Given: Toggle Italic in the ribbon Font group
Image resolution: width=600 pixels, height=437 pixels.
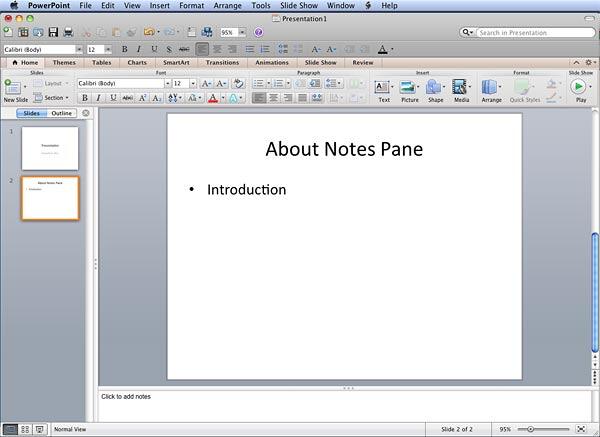Looking at the screenshot, I should point(99,98).
